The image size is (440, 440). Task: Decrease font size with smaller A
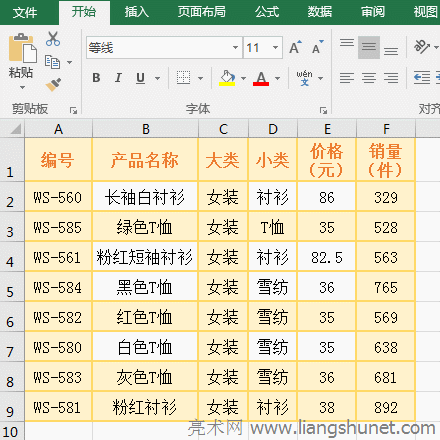tap(317, 47)
